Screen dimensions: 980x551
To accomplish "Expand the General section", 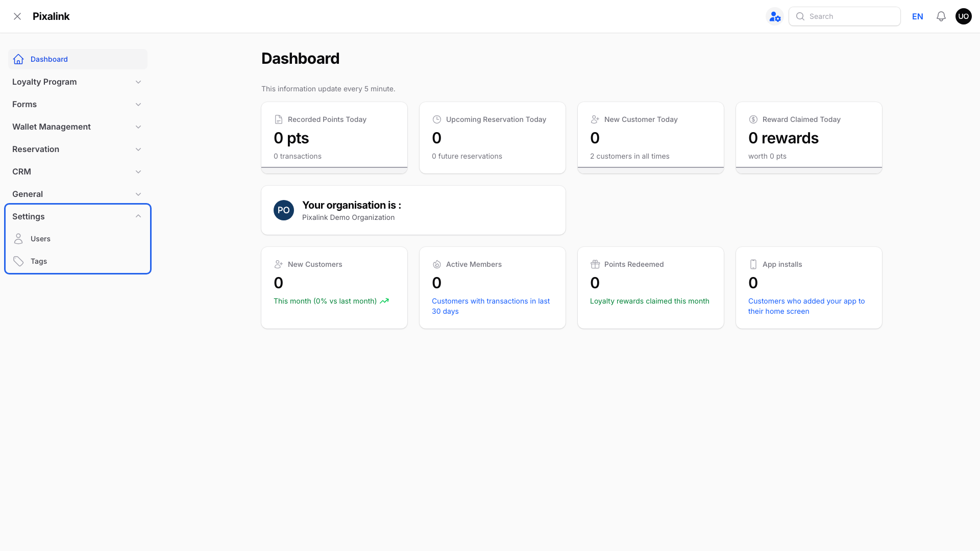I will coord(78,194).
